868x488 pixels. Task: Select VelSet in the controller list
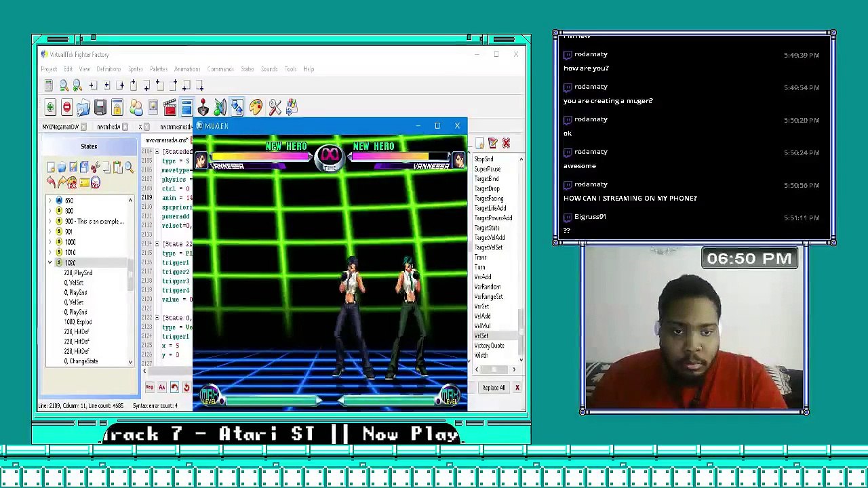coord(481,335)
